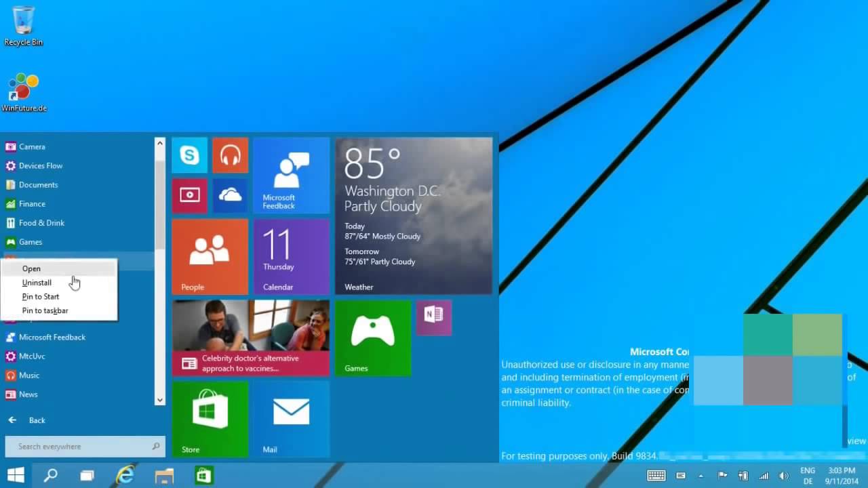The width and height of the screenshot is (868, 488).
Task: Show hidden tray icons
Action: [x=701, y=476]
